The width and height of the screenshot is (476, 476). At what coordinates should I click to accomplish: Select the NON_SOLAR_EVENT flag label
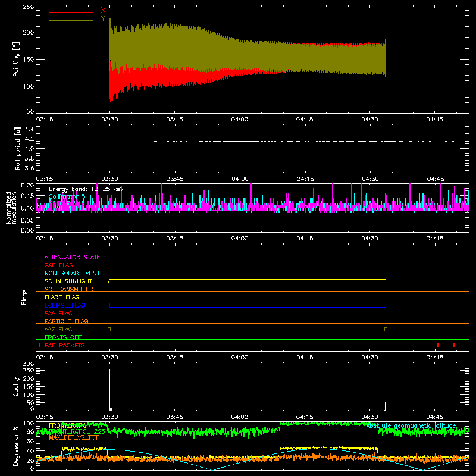pos(72,273)
